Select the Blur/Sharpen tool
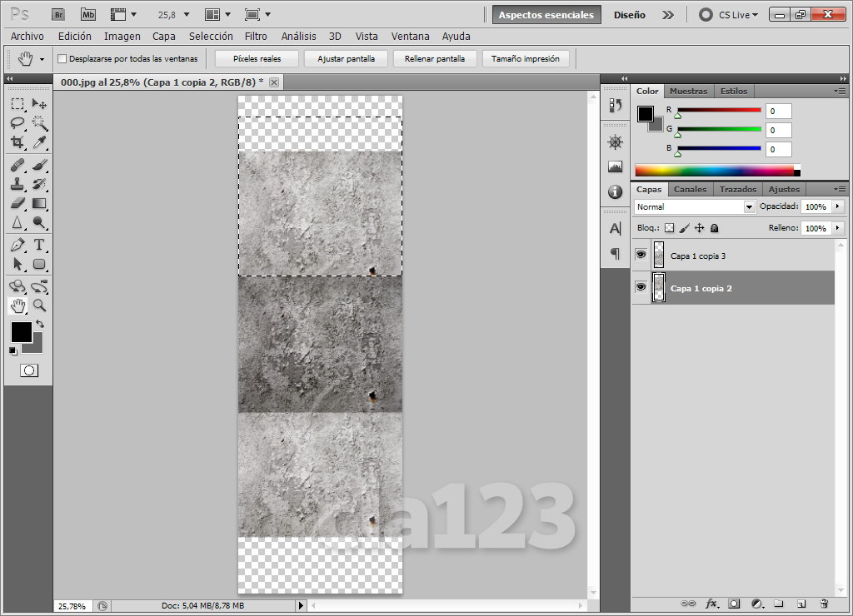853x616 pixels. [17, 222]
